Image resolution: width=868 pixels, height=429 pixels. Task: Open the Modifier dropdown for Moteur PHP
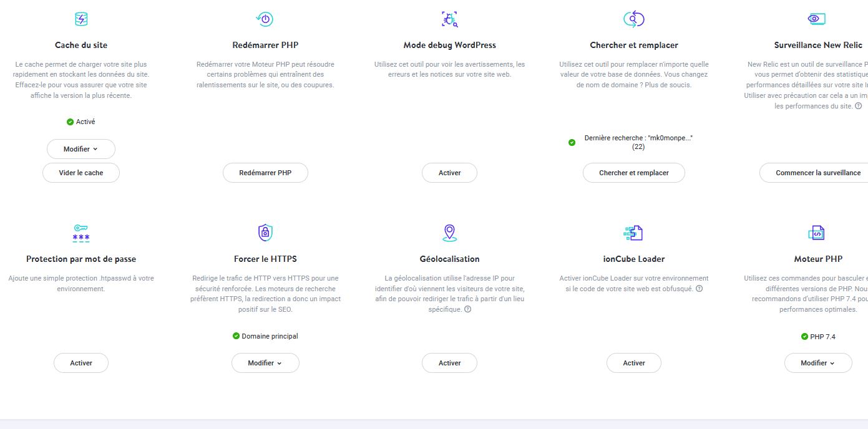pyautogui.click(x=818, y=363)
